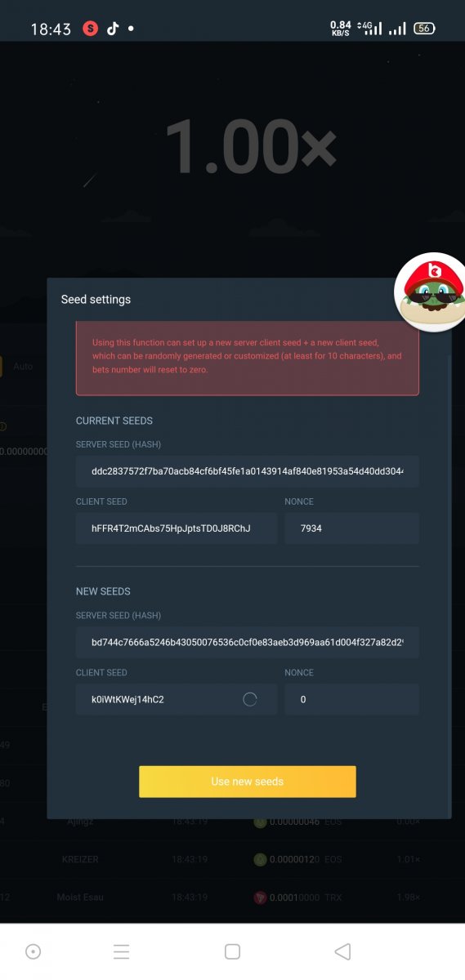Select the current server seed hash field
465x980 pixels.
[248, 471]
